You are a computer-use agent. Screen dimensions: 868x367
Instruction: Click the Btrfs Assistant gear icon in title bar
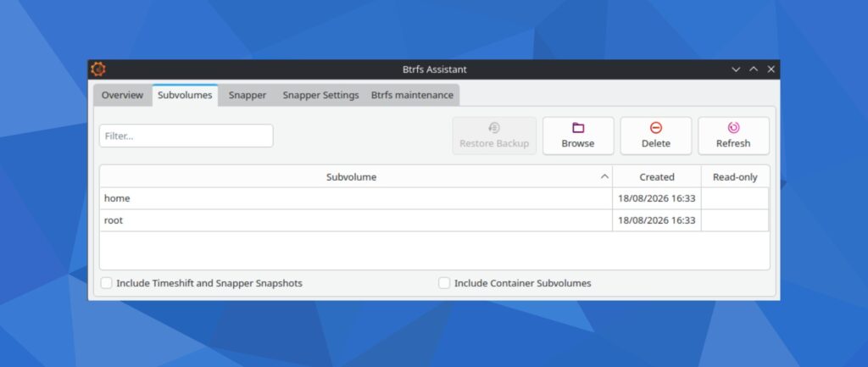[x=98, y=70]
